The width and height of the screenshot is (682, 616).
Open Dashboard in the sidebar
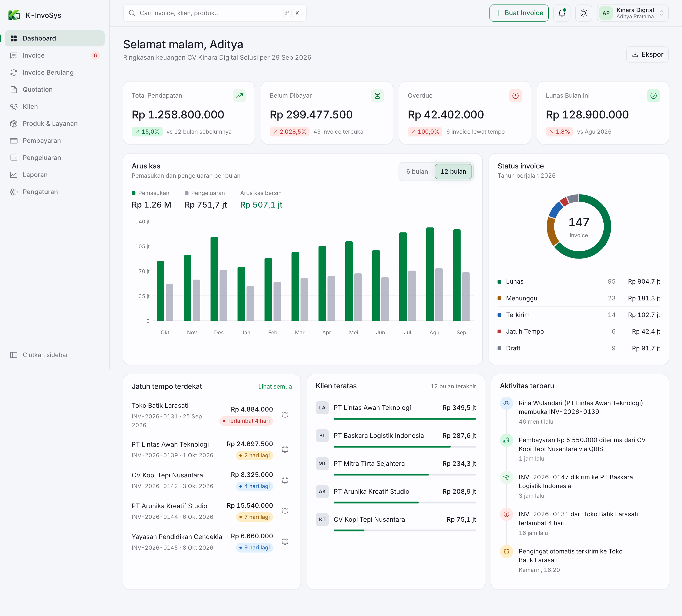55,38
